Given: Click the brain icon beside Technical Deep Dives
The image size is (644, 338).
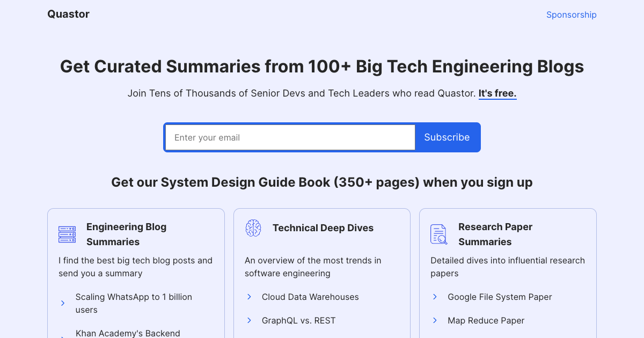Looking at the screenshot, I should coord(253,228).
